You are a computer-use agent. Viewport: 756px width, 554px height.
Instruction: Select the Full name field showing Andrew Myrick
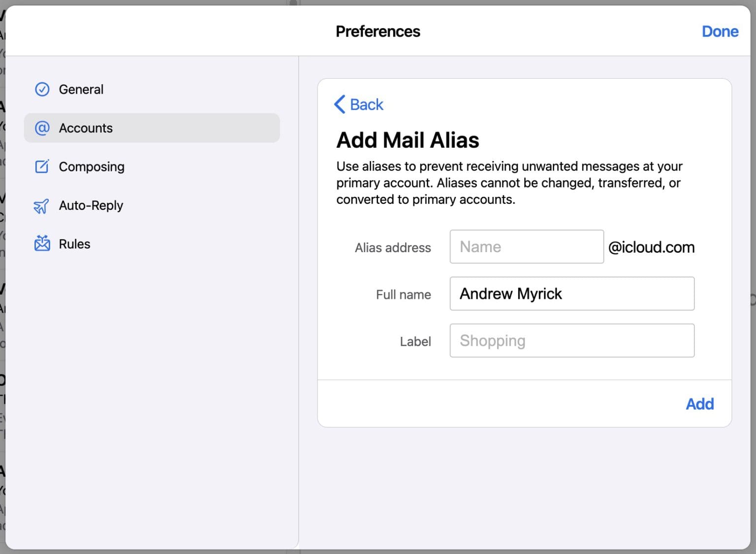[x=571, y=293]
